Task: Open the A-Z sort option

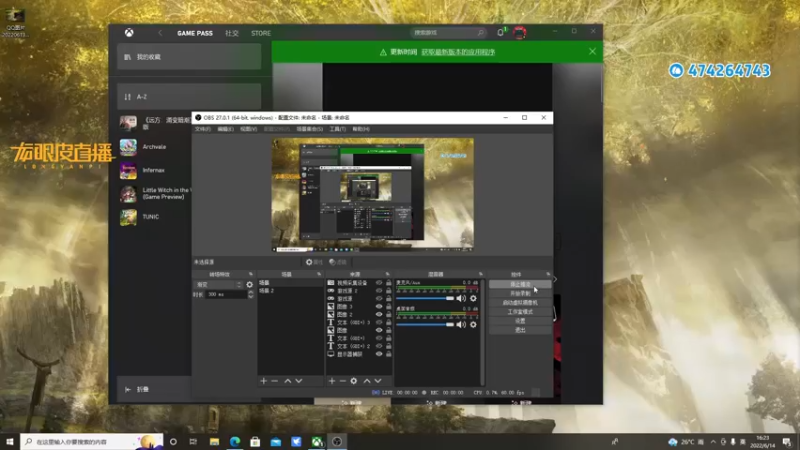Action: coord(189,96)
